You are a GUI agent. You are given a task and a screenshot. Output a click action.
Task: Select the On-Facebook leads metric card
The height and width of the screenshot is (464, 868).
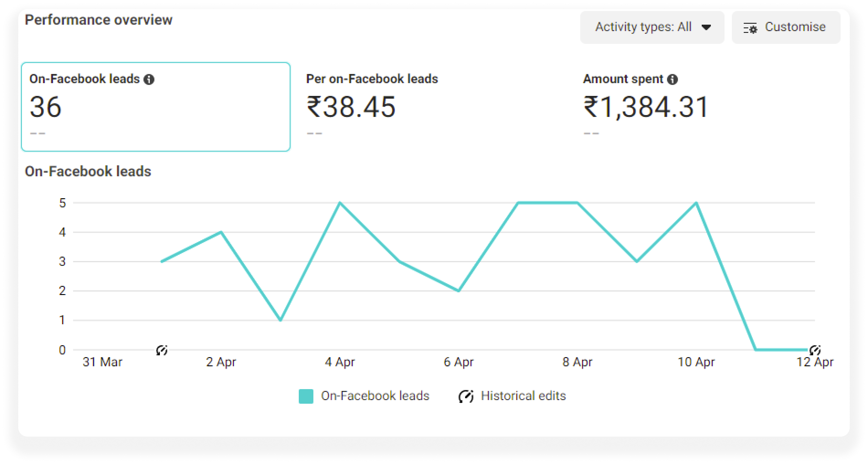tap(156, 107)
